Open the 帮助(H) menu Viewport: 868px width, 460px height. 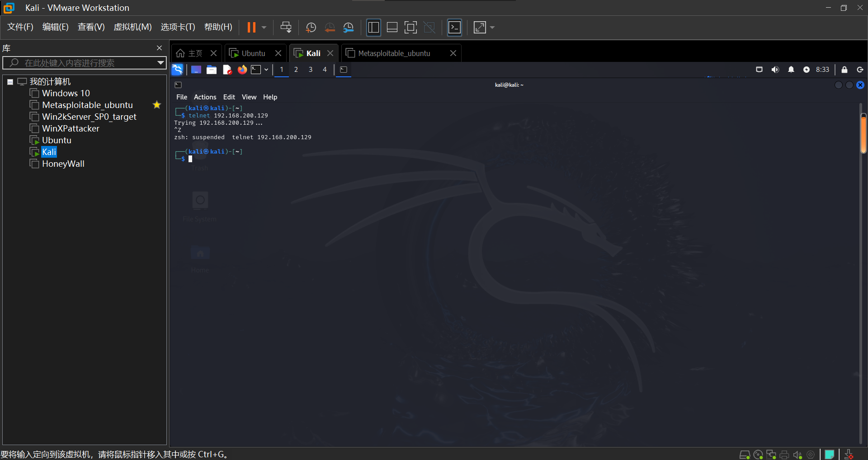tap(218, 27)
